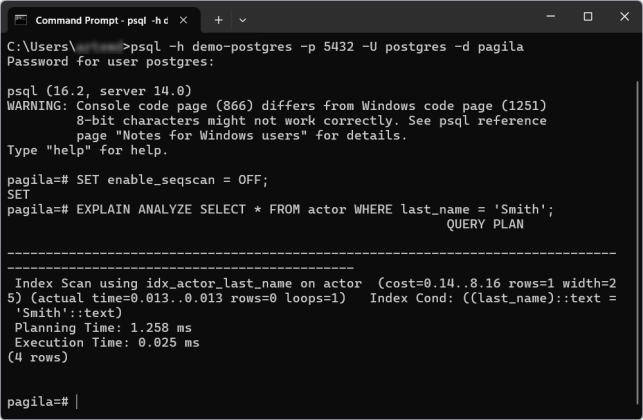
Task: Maximize the terminal window
Action: tap(587, 17)
